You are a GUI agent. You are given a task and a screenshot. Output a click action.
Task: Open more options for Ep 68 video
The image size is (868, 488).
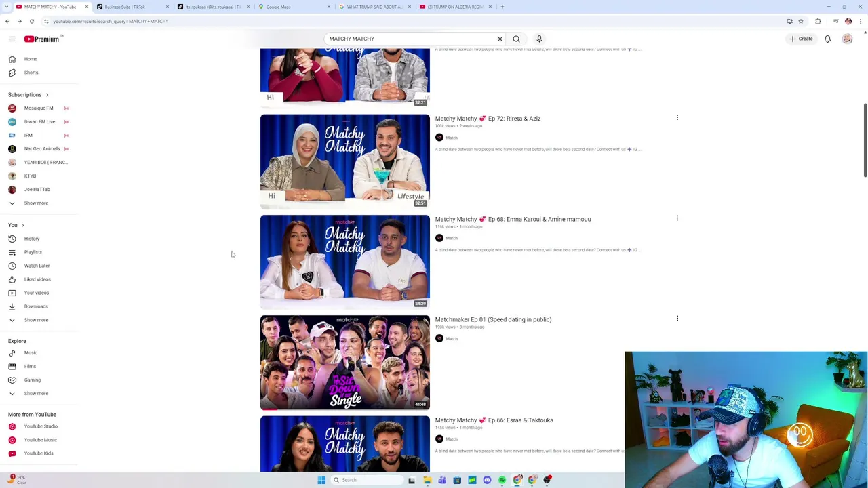[677, 218]
